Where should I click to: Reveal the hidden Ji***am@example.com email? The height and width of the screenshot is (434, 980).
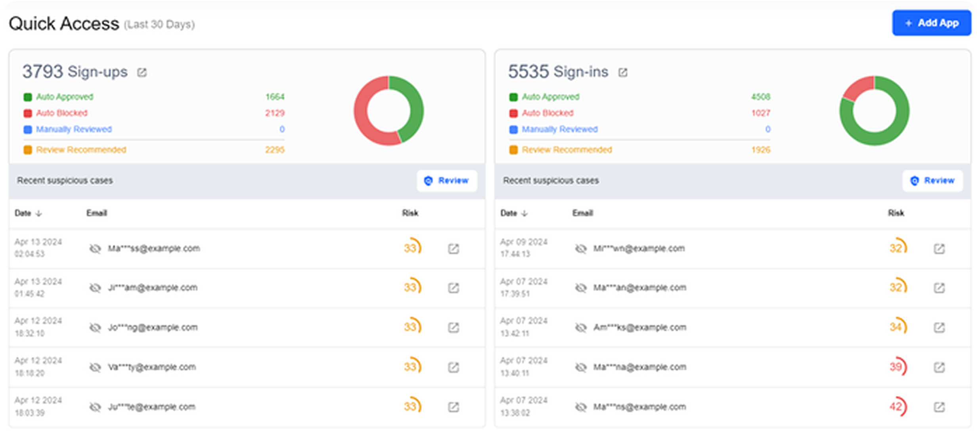[x=95, y=288]
